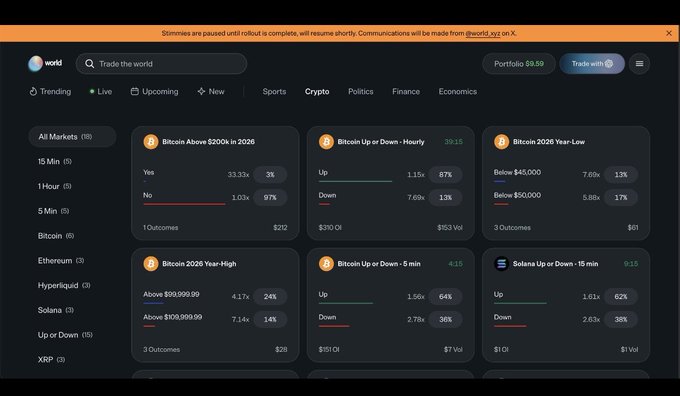Click Bitcoin icon on Up or Down Hourly card
Screen dimensions: 680x396
[x=326, y=142]
